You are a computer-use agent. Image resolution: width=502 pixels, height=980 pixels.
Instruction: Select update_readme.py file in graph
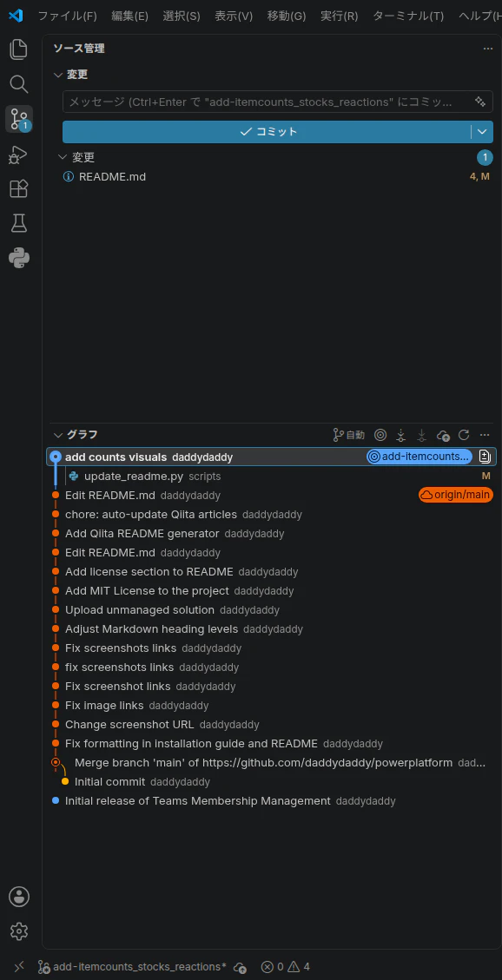coord(271,477)
